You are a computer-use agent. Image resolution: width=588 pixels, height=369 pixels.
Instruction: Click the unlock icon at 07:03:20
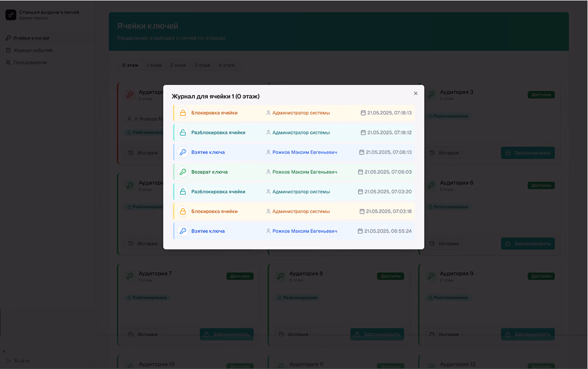pyautogui.click(x=182, y=191)
